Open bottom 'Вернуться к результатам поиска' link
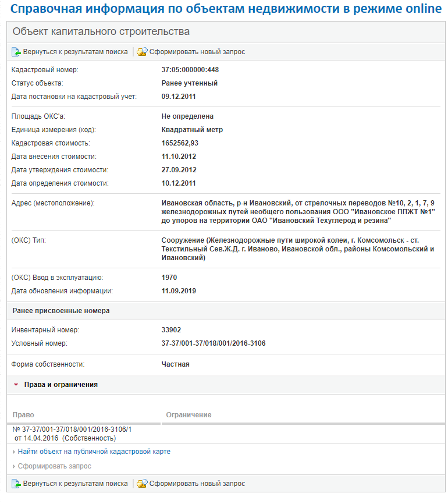Viewport: 448px width, 504px height. tap(75, 484)
